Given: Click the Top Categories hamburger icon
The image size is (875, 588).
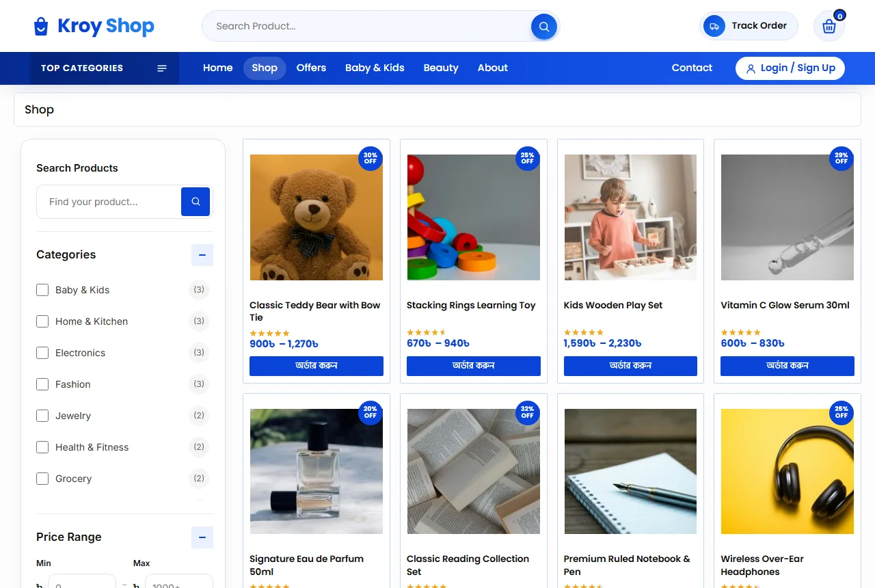Looking at the screenshot, I should tap(162, 68).
